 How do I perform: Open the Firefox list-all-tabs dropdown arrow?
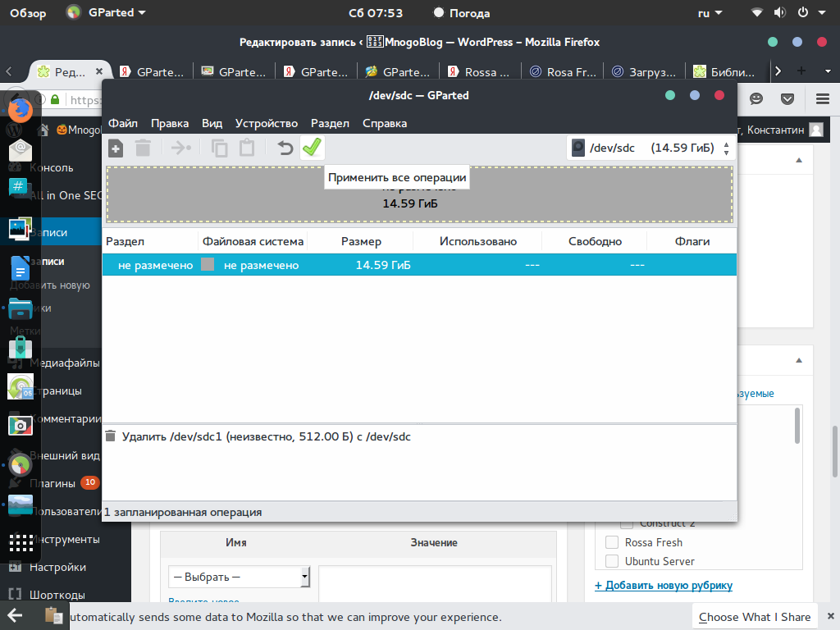pos(829,71)
